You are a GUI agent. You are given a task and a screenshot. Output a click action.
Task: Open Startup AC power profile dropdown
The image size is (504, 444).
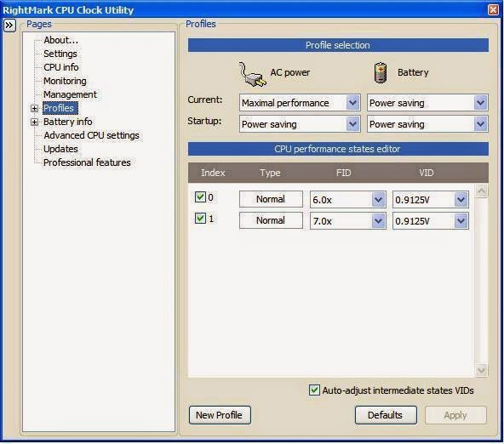[353, 124]
